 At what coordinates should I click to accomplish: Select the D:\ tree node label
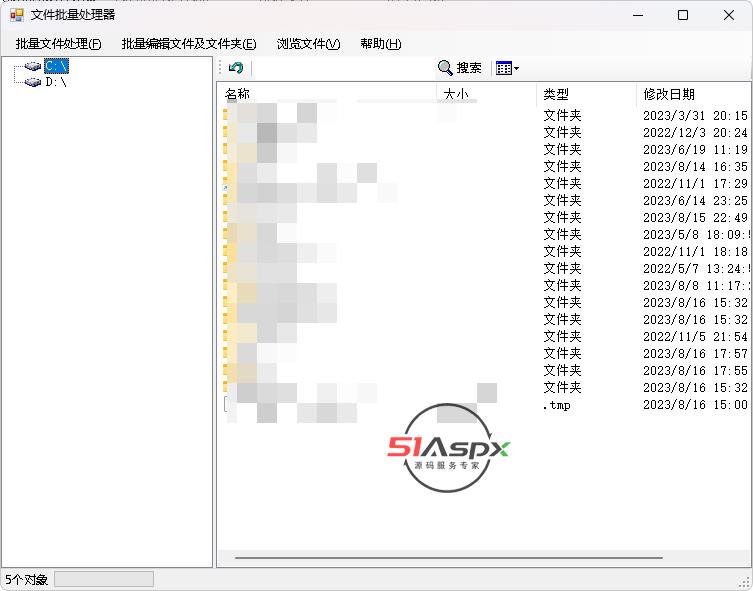coord(56,83)
